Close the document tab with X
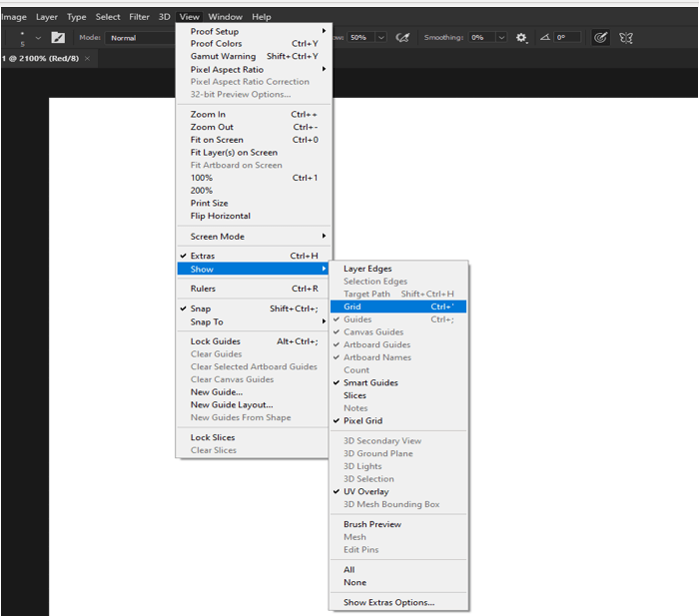The image size is (699, 616). 87,59
